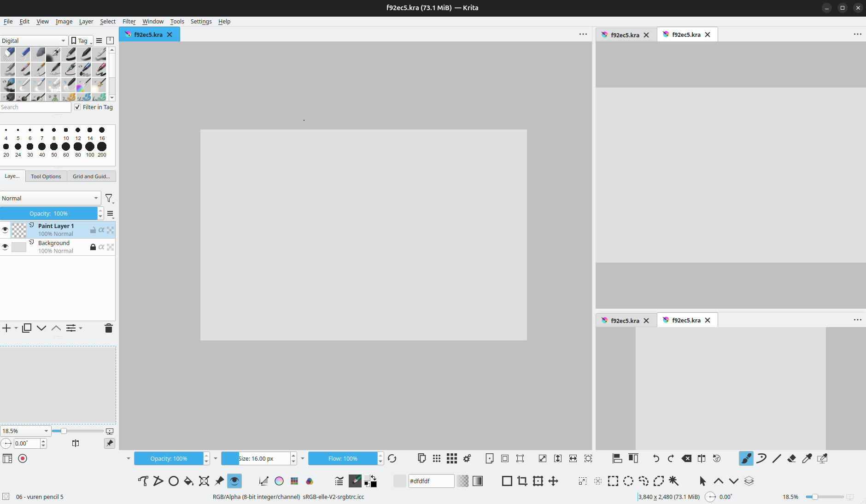The width and height of the screenshot is (866, 504).
Task: Switch to the Tool Options tab
Action: pyautogui.click(x=46, y=176)
